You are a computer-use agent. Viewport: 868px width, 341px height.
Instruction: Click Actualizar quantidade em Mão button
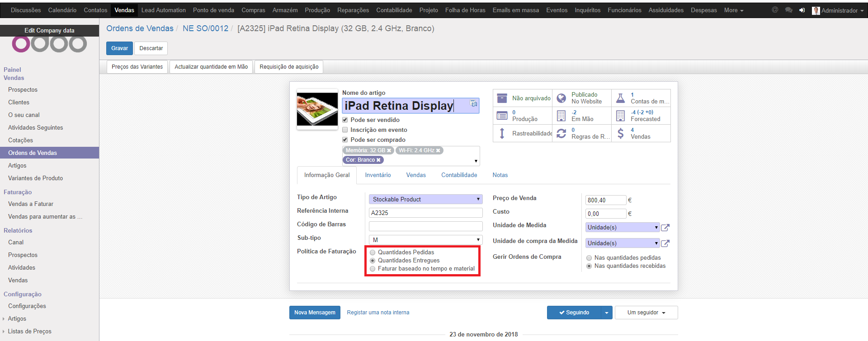pos(211,67)
